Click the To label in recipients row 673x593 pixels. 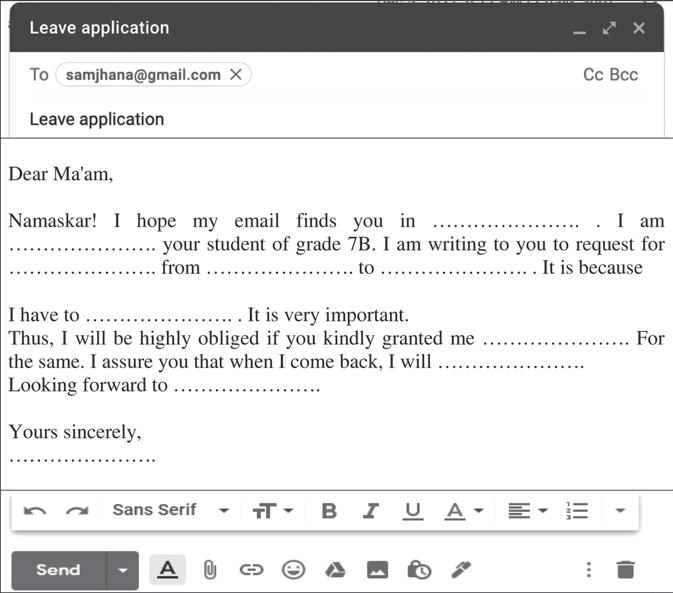point(39,75)
